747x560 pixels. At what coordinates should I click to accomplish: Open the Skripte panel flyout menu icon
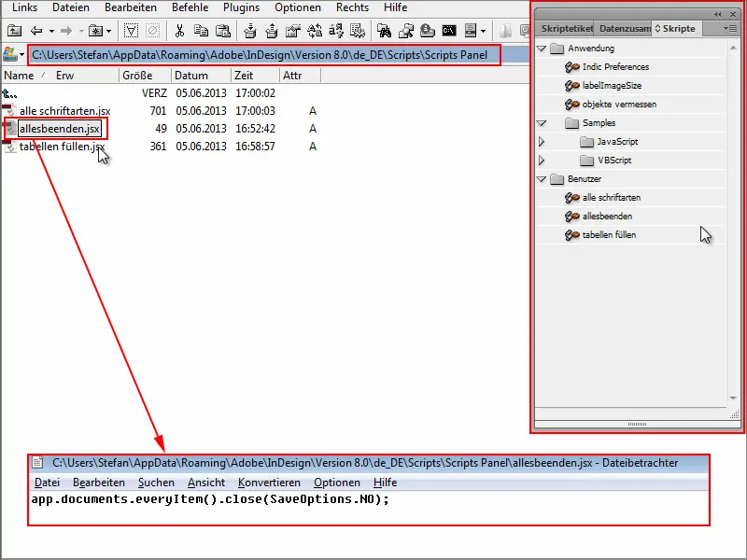727,28
